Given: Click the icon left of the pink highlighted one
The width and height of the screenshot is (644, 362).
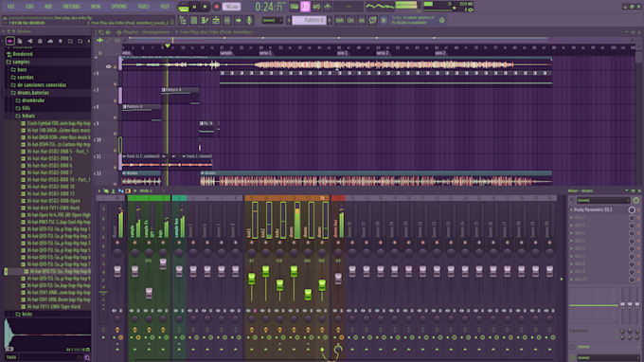Looking at the screenshot, I should [295, 7].
